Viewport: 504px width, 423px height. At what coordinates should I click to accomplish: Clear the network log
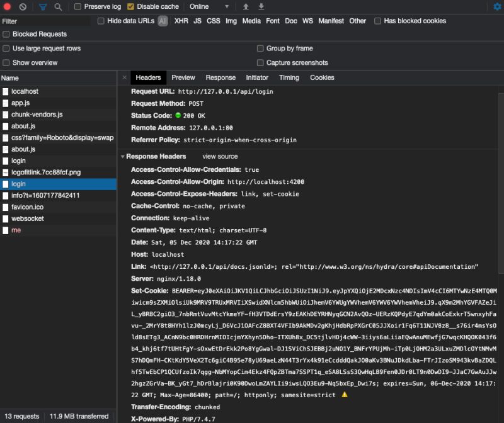pyautogui.click(x=23, y=7)
